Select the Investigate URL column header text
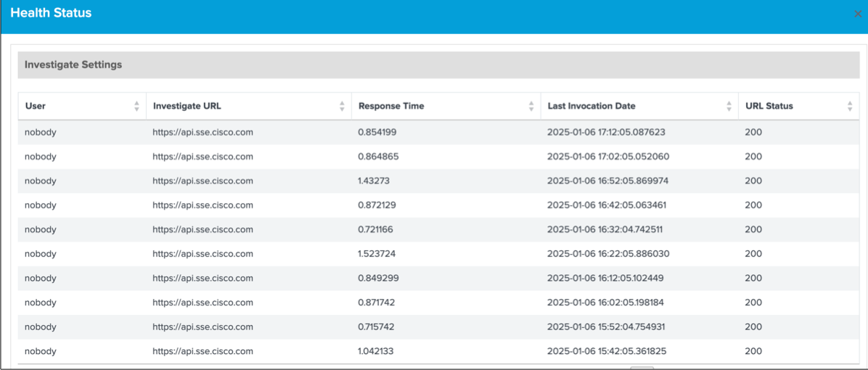 [x=187, y=106]
